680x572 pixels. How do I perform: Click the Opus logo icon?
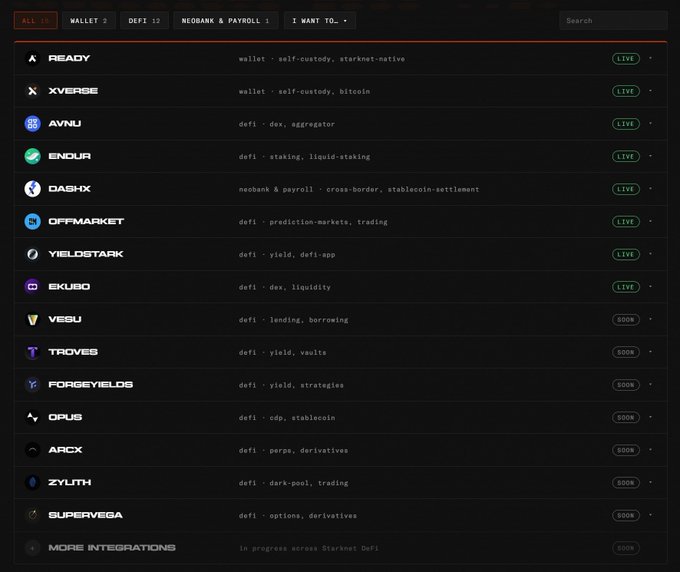[33, 417]
